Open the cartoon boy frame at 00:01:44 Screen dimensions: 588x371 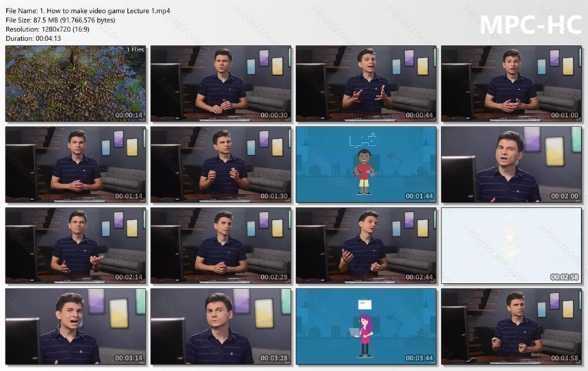pyautogui.click(x=366, y=165)
